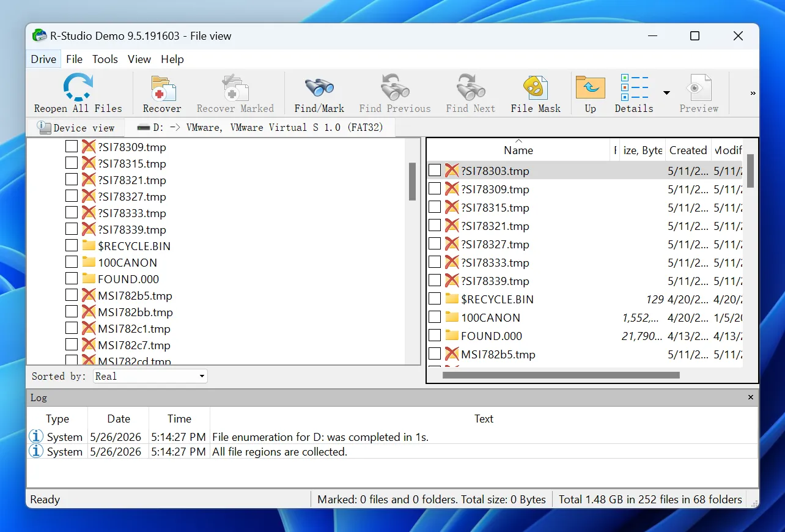Open the Help menu
The image size is (785, 532).
(x=172, y=59)
